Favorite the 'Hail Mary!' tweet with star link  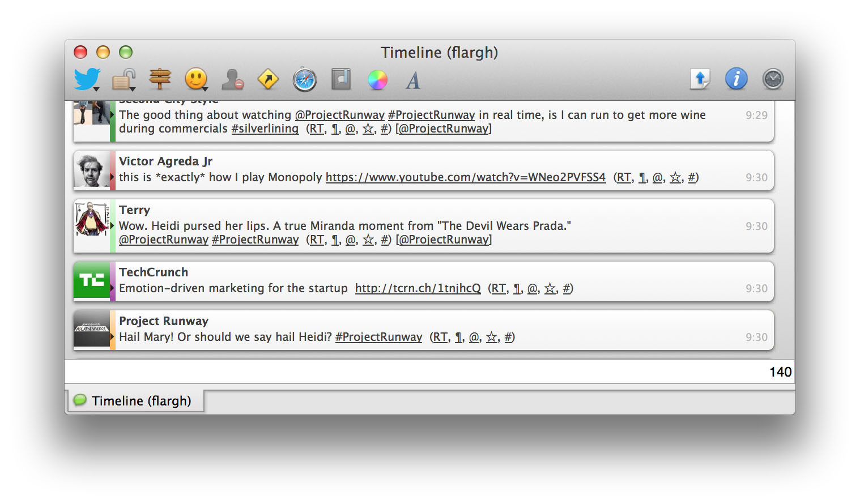(x=492, y=337)
